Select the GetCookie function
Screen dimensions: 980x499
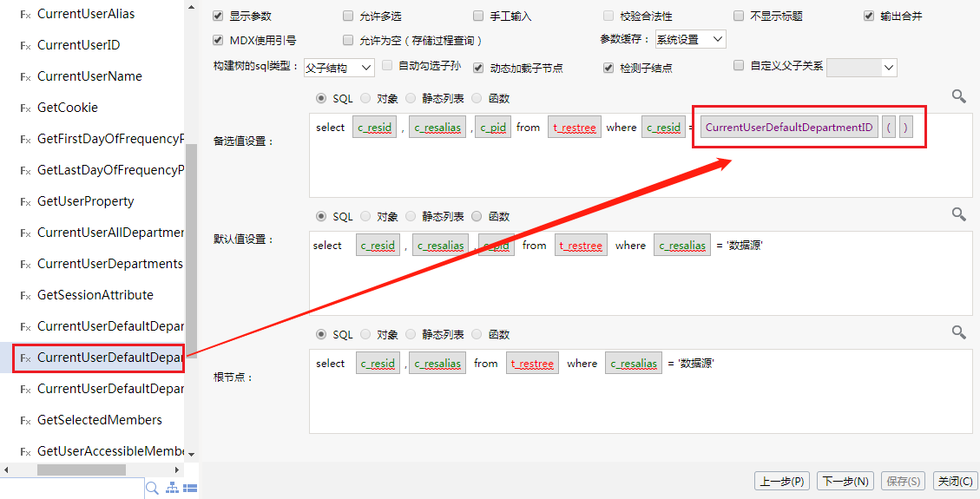tap(68, 108)
